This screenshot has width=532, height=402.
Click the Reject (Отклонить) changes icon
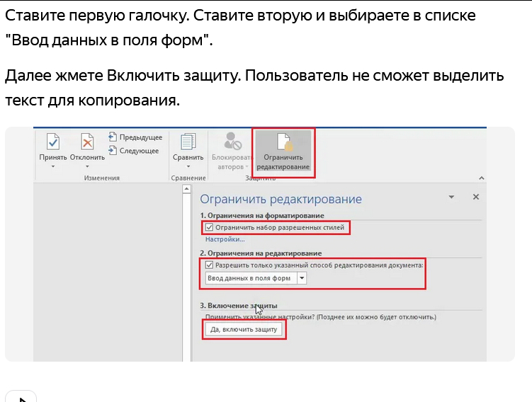coord(87,142)
